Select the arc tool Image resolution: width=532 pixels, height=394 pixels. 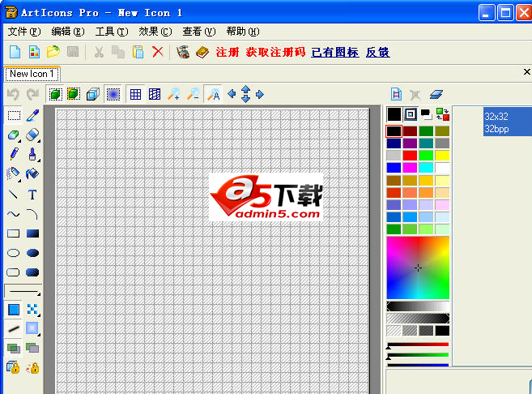pos(32,214)
